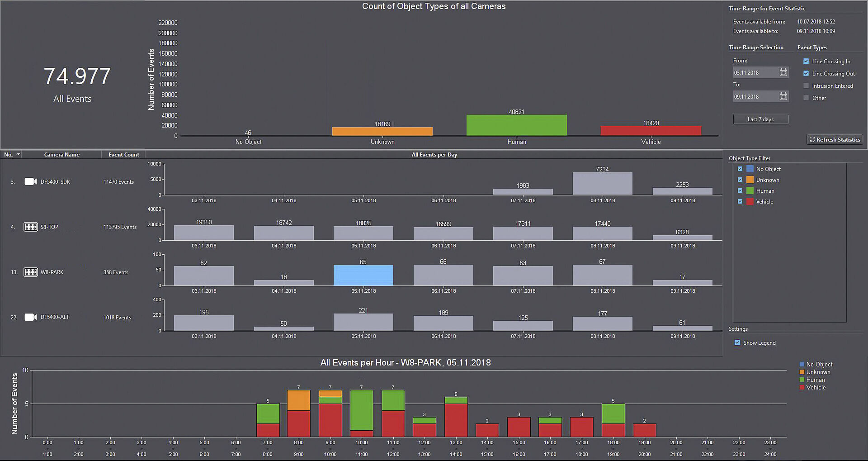Viewport: 868px width, 461px height.
Task: Uncheck the Line Crossing In event type
Action: [x=806, y=61]
